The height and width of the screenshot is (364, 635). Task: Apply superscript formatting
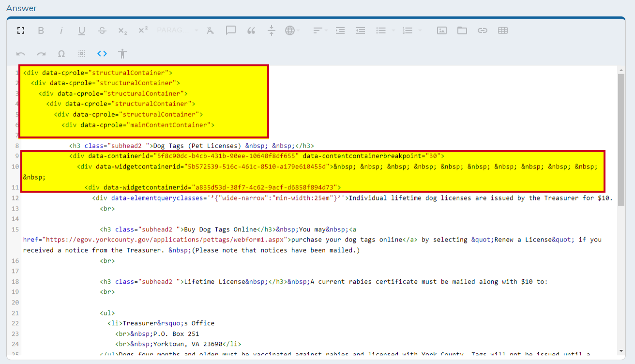click(143, 30)
